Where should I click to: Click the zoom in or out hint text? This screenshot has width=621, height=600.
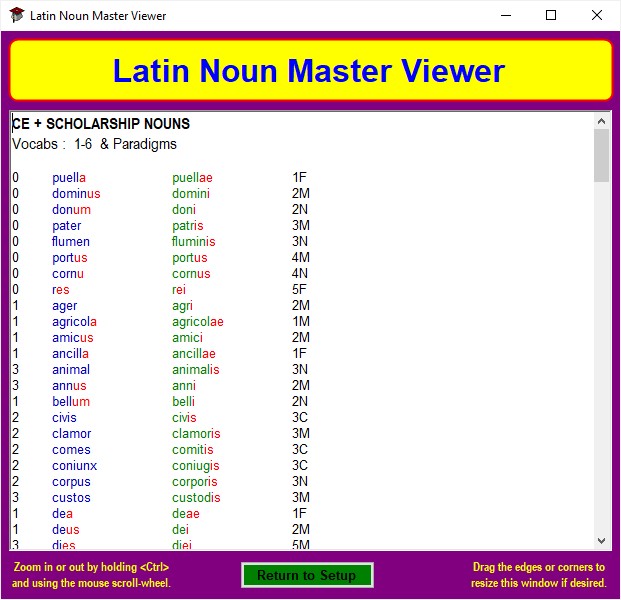coord(92,575)
